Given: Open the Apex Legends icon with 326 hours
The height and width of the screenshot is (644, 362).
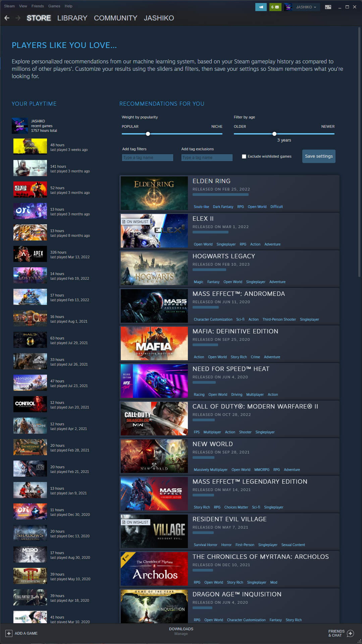Looking at the screenshot, I should click(30, 254).
